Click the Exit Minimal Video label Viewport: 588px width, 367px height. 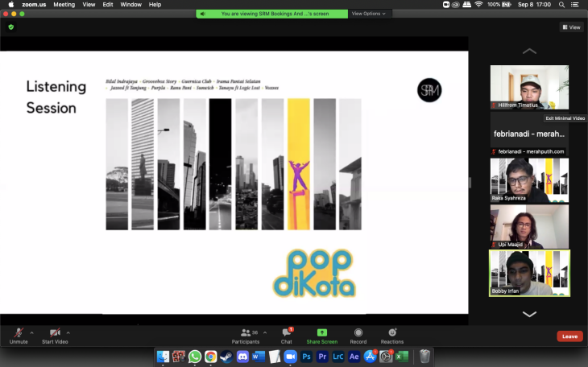tap(565, 118)
